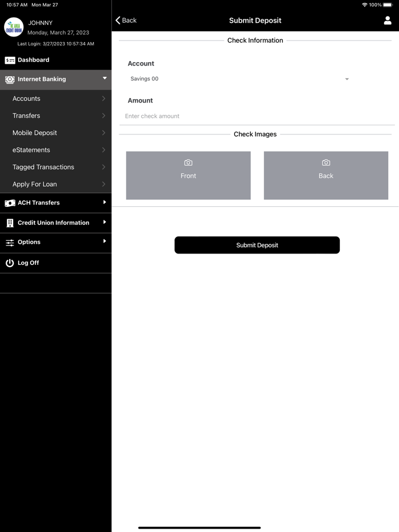Click the Monday, March 27, 2023 date

[x=58, y=32]
